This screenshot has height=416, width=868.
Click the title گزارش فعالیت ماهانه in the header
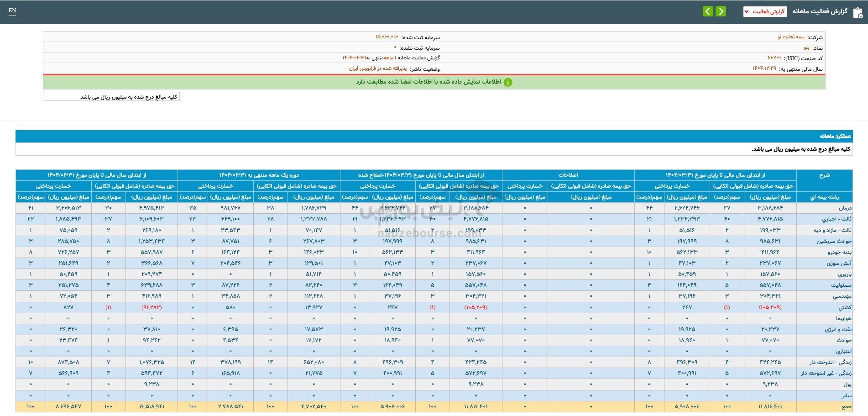click(820, 11)
